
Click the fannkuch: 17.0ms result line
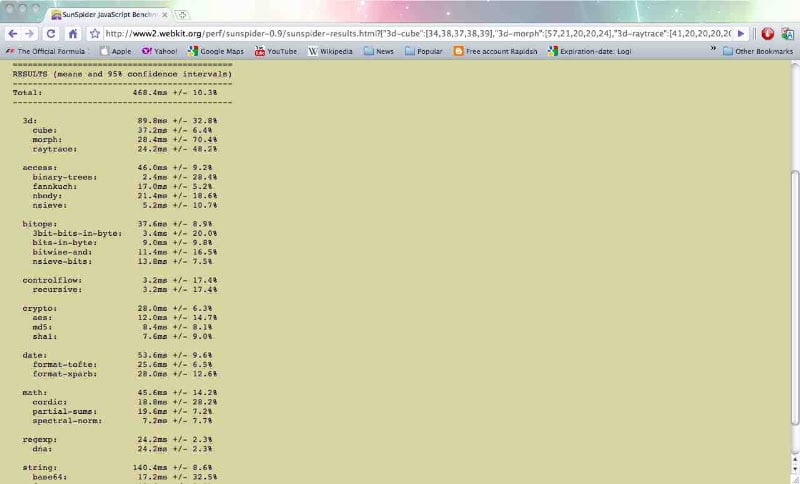122,187
